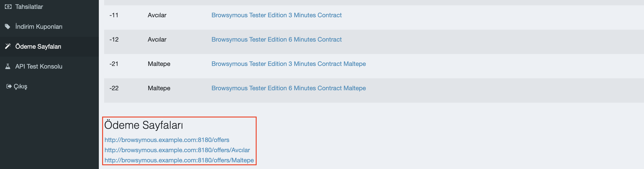Open the 6 Minutes Contract Maltepe link
The image size is (644, 169).
click(x=289, y=88)
